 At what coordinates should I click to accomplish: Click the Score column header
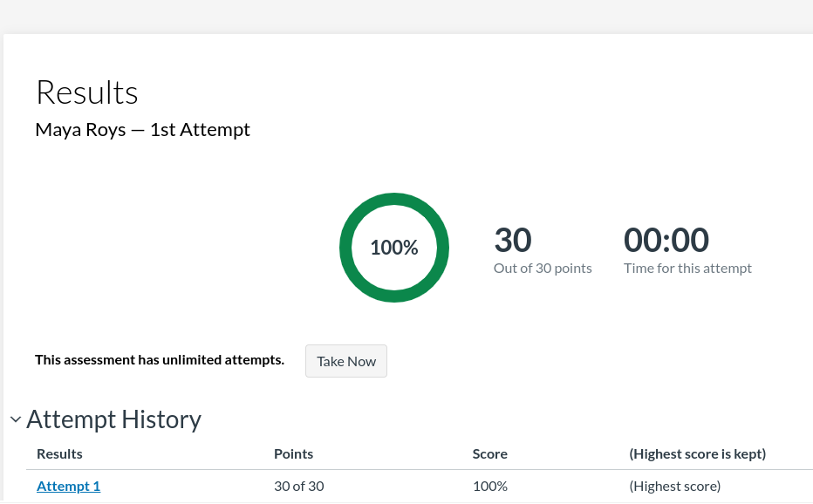pyautogui.click(x=489, y=453)
